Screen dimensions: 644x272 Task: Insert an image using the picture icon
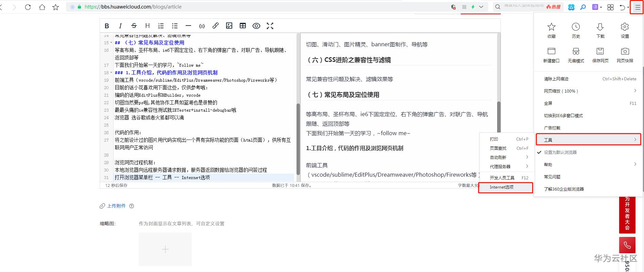229,26
